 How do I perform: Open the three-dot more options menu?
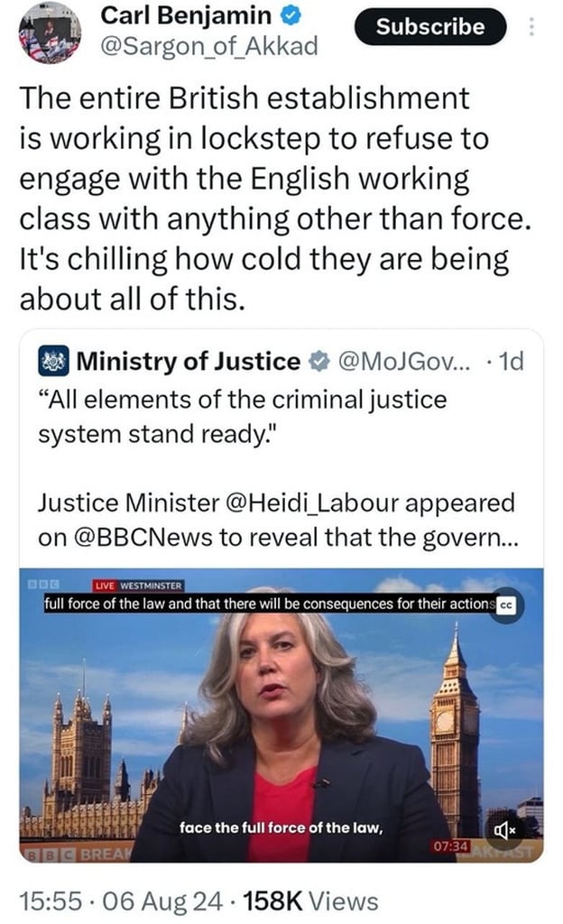[x=531, y=27]
